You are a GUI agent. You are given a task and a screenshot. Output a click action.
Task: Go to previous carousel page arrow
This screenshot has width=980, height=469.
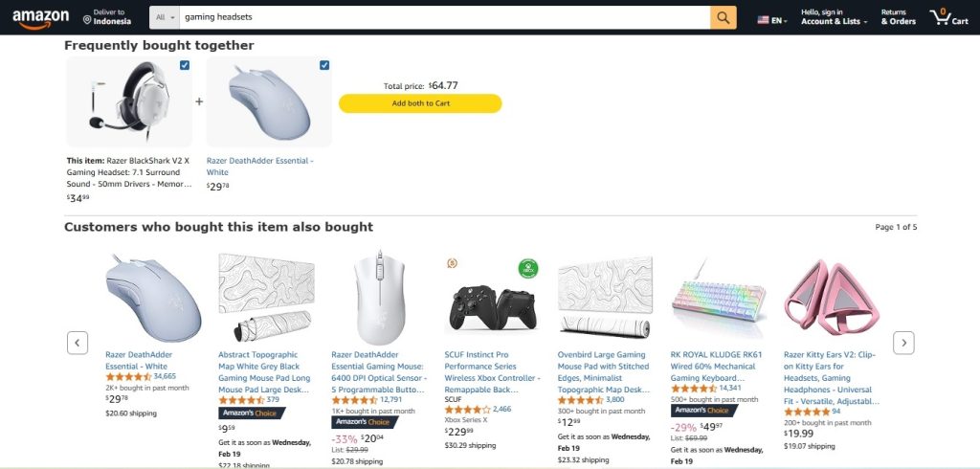pos(78,343)
